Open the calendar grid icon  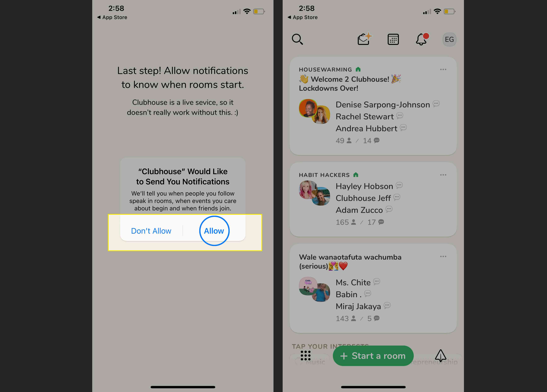click(x=392, y=39)
